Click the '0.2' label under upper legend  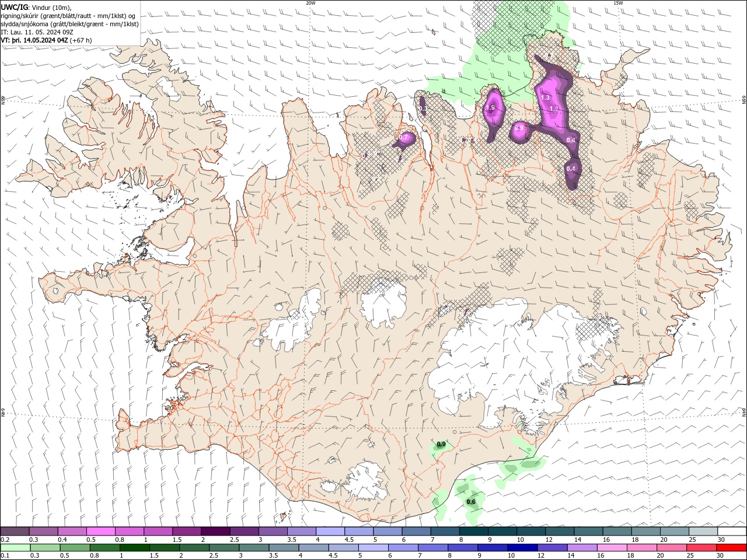(5, 540)
